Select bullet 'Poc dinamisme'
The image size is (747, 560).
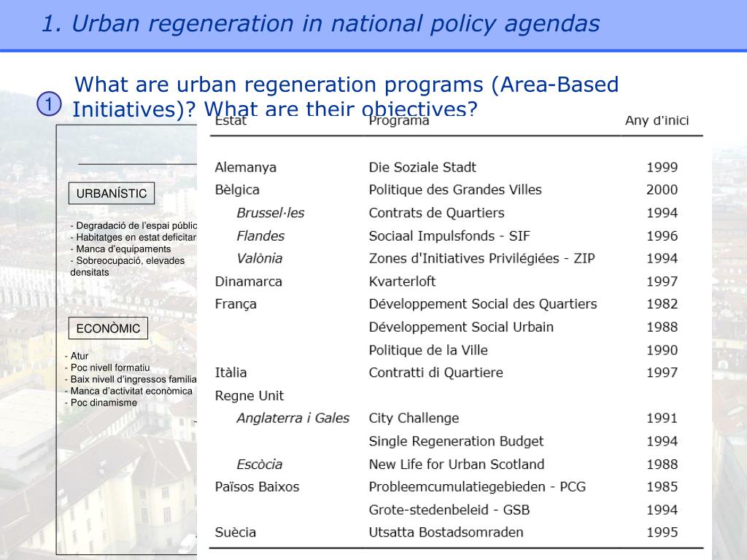click(101, 402)
